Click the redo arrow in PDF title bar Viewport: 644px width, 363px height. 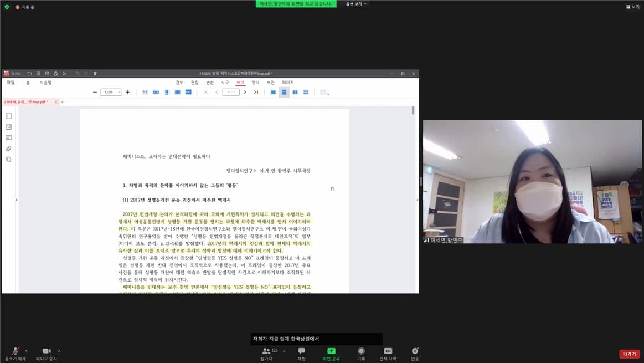tap(86, 74)
